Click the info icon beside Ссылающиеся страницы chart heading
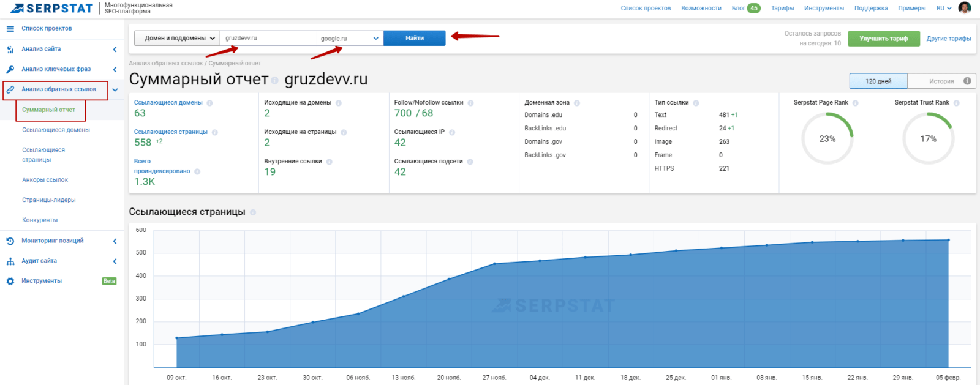This screenshot has height=385, width=980. (x=253, y=212)
